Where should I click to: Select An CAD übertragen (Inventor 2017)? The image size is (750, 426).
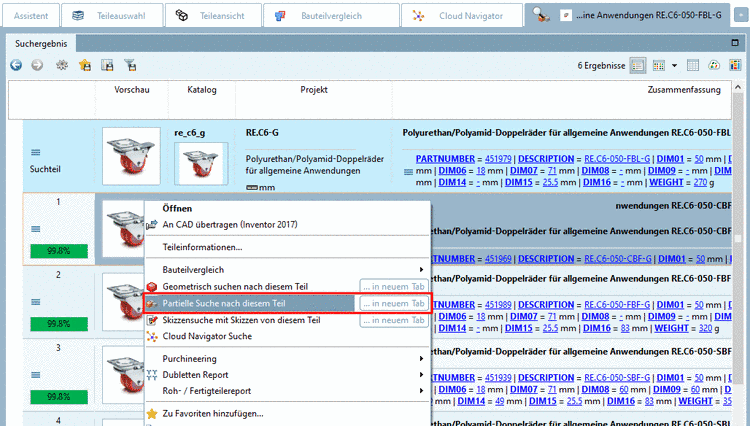tap(287, 224)
